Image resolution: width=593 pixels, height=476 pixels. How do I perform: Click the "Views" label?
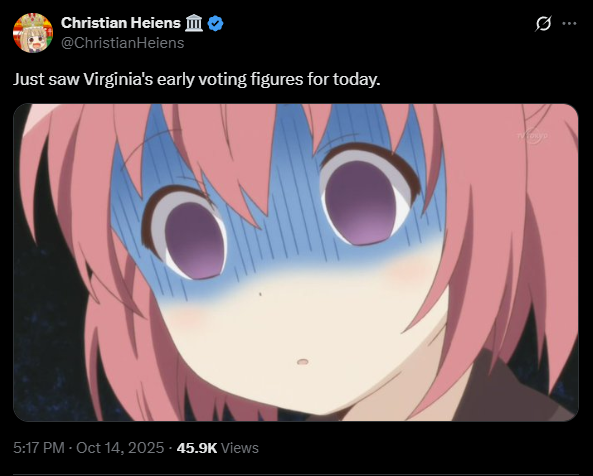[239, 448]
